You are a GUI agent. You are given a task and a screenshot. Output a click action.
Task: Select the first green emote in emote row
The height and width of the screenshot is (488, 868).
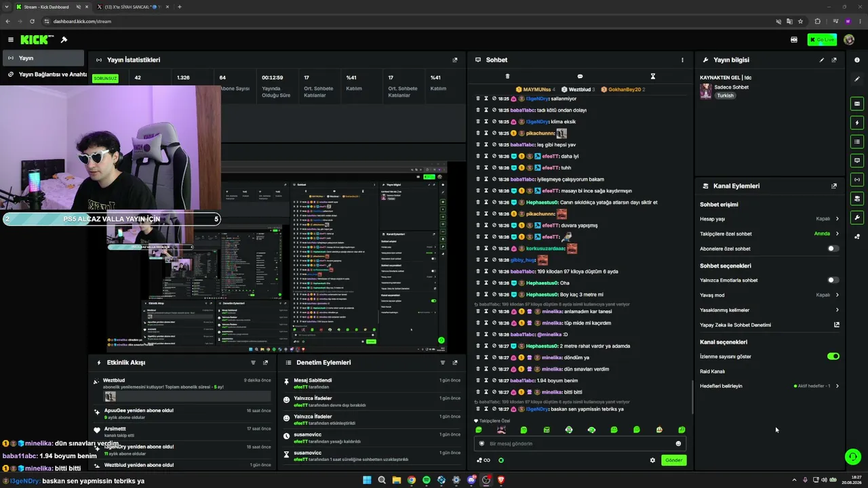point(479,430)
